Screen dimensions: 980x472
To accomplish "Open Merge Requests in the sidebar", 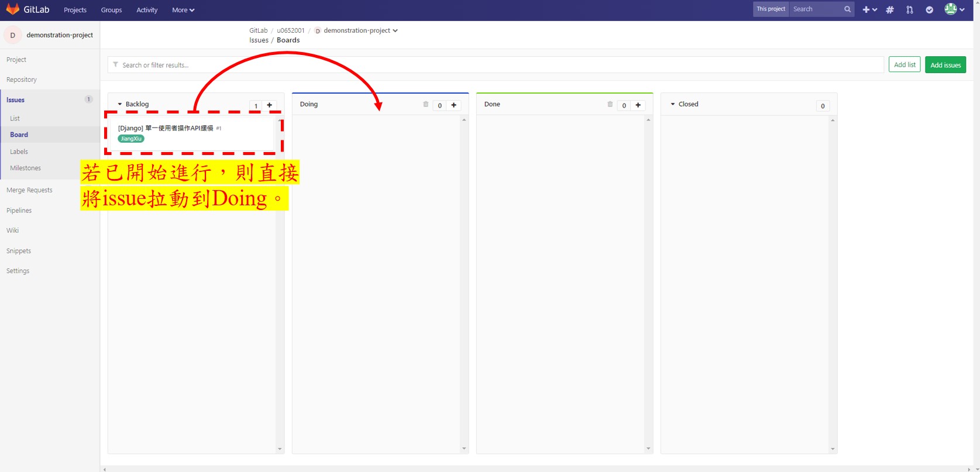I will 29,190.
